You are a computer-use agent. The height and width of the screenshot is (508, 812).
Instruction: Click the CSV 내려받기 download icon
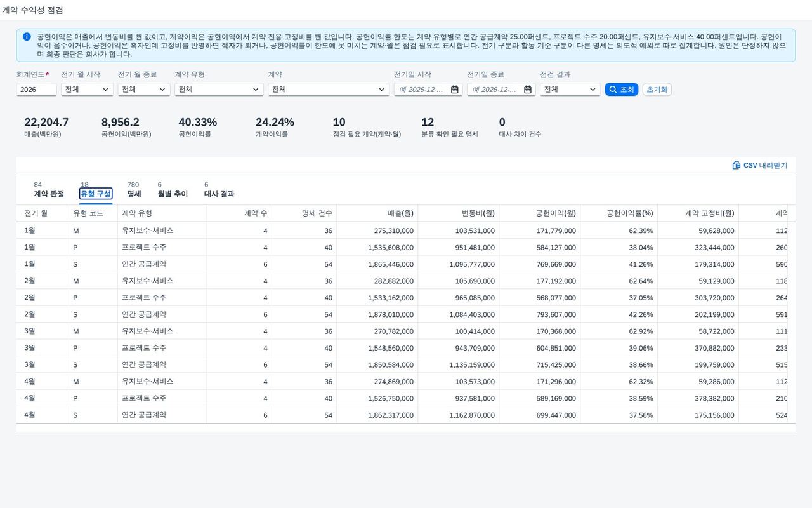(x=737, y=165)
